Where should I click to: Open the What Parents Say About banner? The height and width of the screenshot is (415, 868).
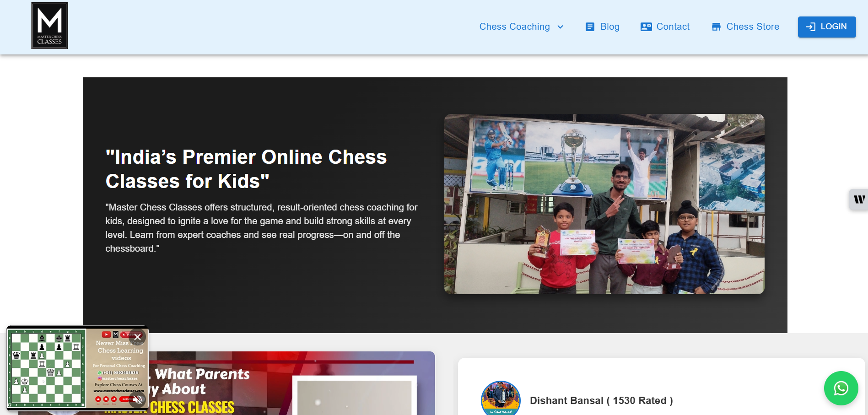click(293, 384)
